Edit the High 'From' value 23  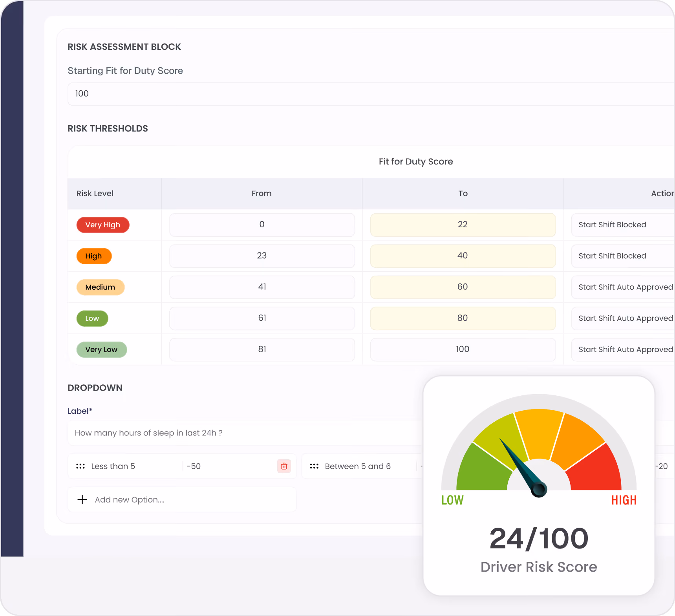click(x=262, y=256)
